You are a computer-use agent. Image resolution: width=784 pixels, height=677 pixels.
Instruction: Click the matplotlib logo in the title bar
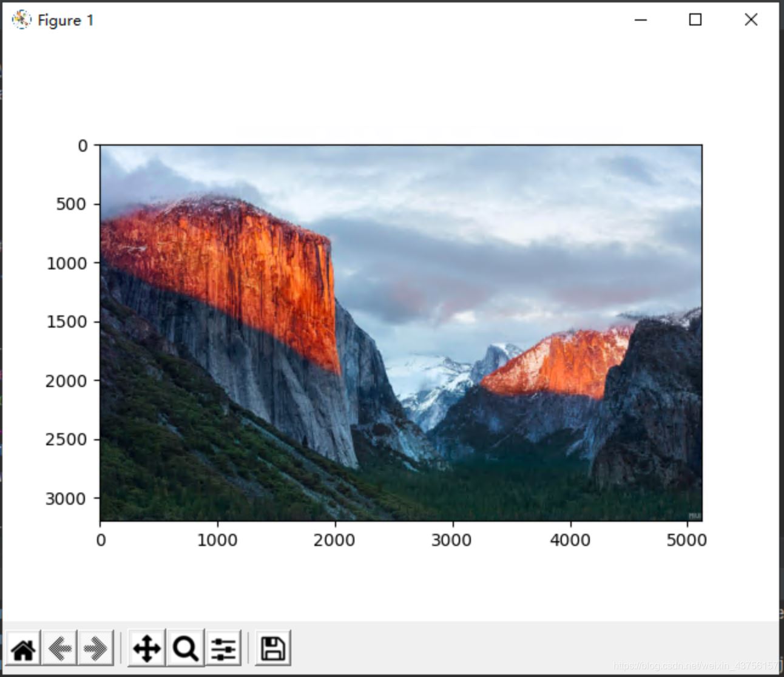[x=21, y=19]
